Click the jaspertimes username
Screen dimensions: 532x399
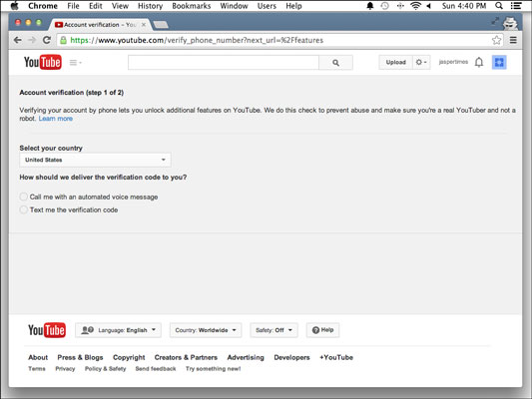click(x=453, y=62)
